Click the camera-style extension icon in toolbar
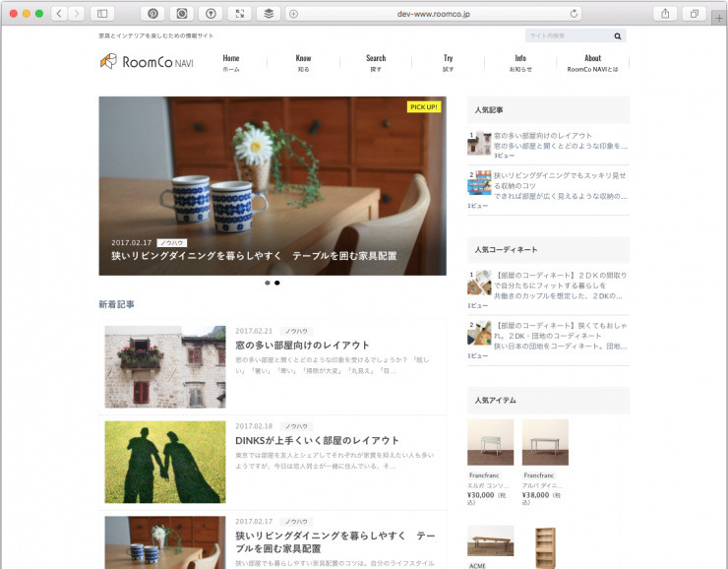 pos(182,14)
